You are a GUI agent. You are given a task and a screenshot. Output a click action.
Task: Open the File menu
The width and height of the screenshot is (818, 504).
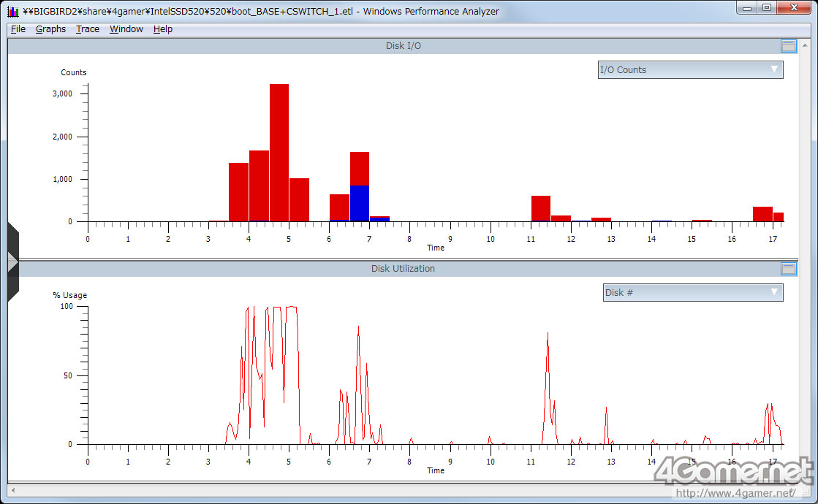coord(18,29)
